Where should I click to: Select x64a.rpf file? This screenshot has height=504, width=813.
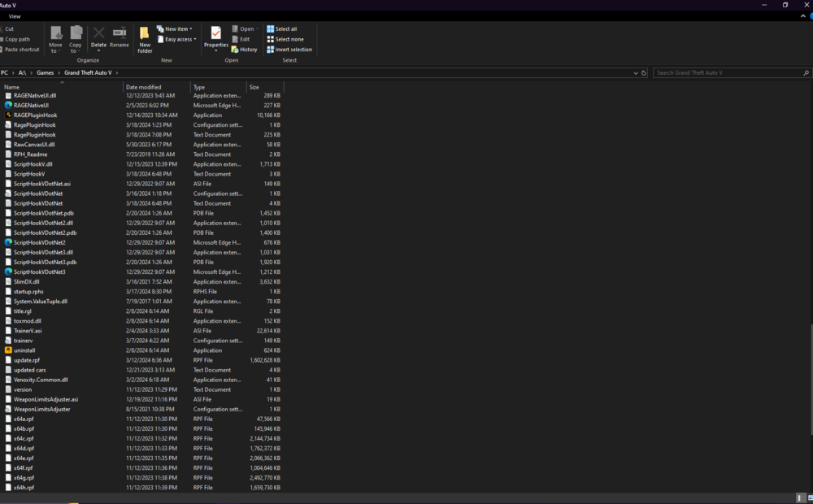point(24,419)
